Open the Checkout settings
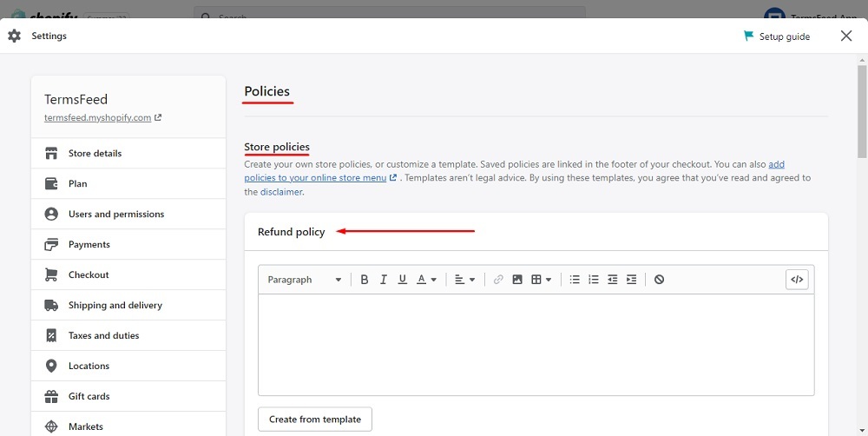 pos(128,274)
